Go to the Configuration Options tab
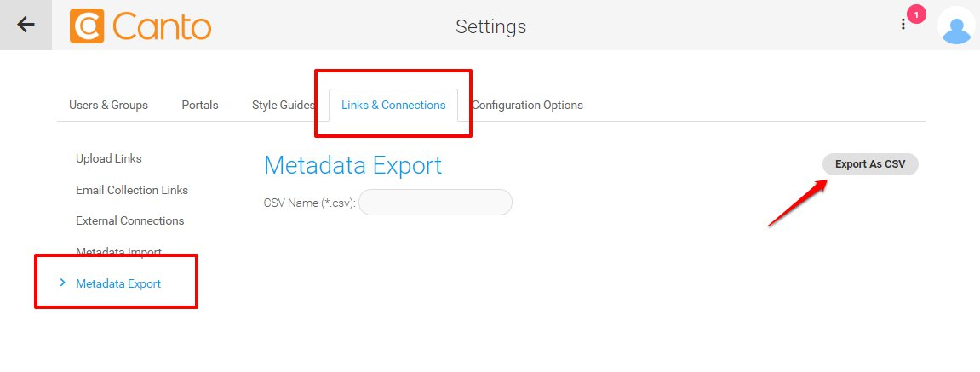Image resolution: width=980 pixels, height=372 pixels. [528, 105]
